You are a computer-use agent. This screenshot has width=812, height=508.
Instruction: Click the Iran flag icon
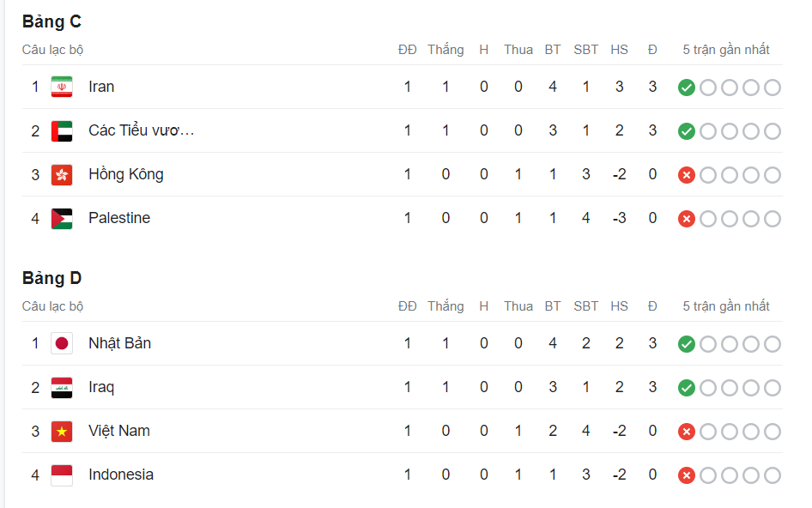62,86
